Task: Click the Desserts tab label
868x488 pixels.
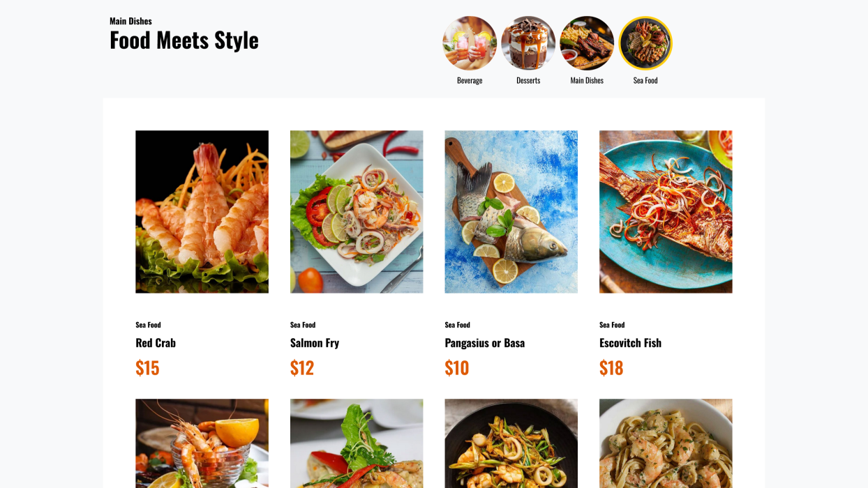Action: coord(528,80)
